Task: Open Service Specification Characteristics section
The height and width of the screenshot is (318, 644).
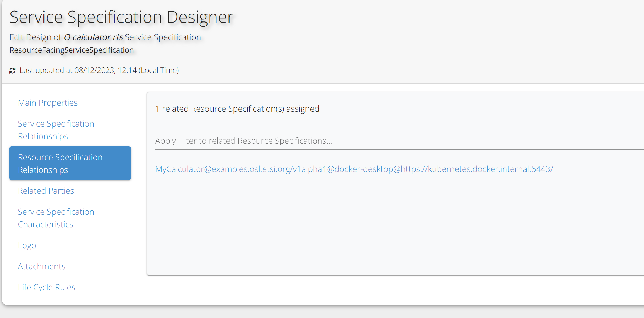Action: pos(56,218)
